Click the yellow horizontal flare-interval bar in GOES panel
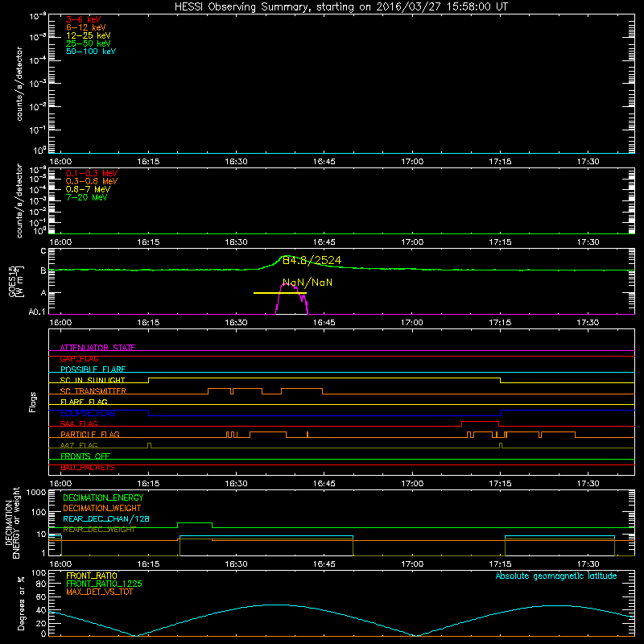 (x=280, y=293)
